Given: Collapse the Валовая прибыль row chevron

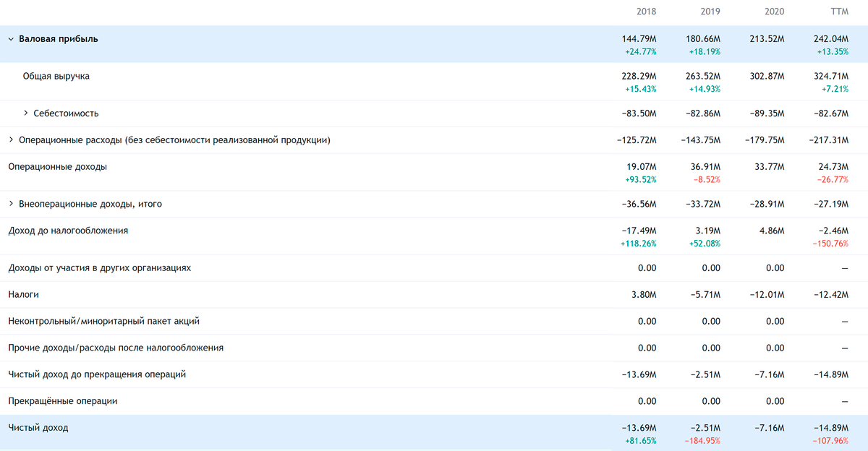Looking at the screenshot, I should click(11, 39).
